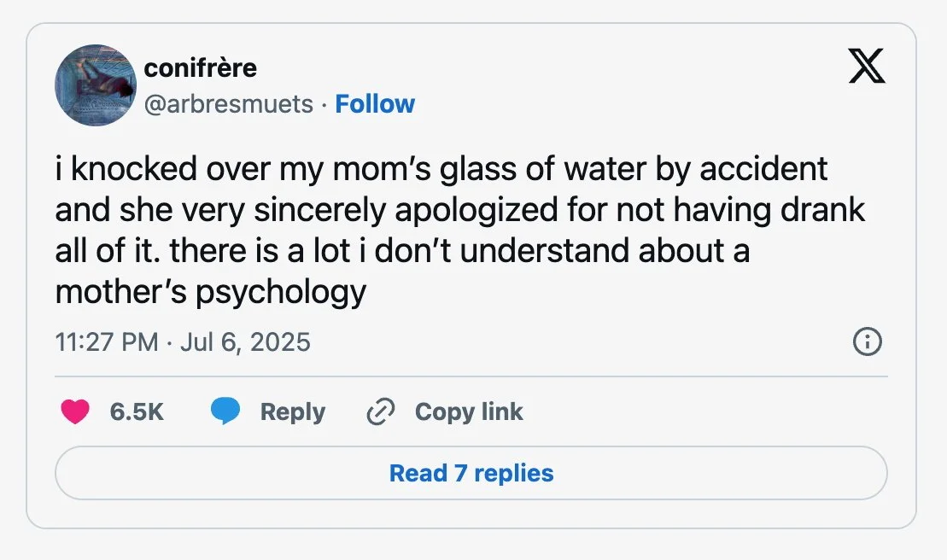Screen dimensions: 947x560
Task: Follow the @arbresmuets account
Action: click(375, 104)
